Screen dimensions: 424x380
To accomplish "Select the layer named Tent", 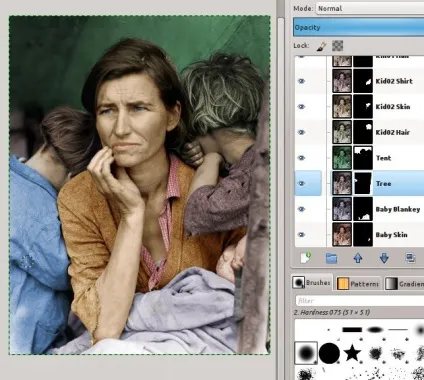I will tap(383, 158).
